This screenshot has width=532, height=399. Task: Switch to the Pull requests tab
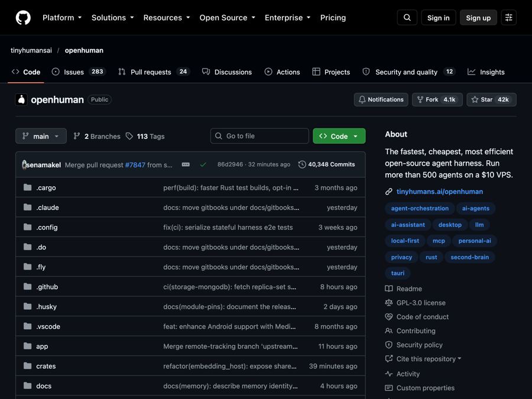(154, 72)
